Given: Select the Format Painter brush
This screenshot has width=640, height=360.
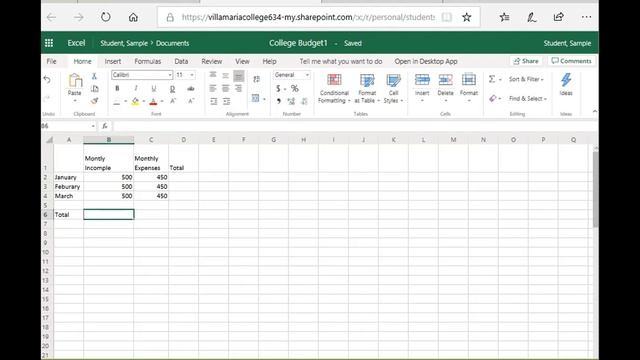Looking at the screenshot, I should [95, 100].
